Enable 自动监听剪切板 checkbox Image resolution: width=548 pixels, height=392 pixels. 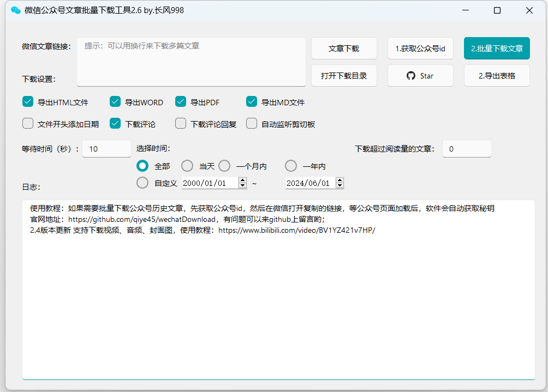(x=252, y=124)
